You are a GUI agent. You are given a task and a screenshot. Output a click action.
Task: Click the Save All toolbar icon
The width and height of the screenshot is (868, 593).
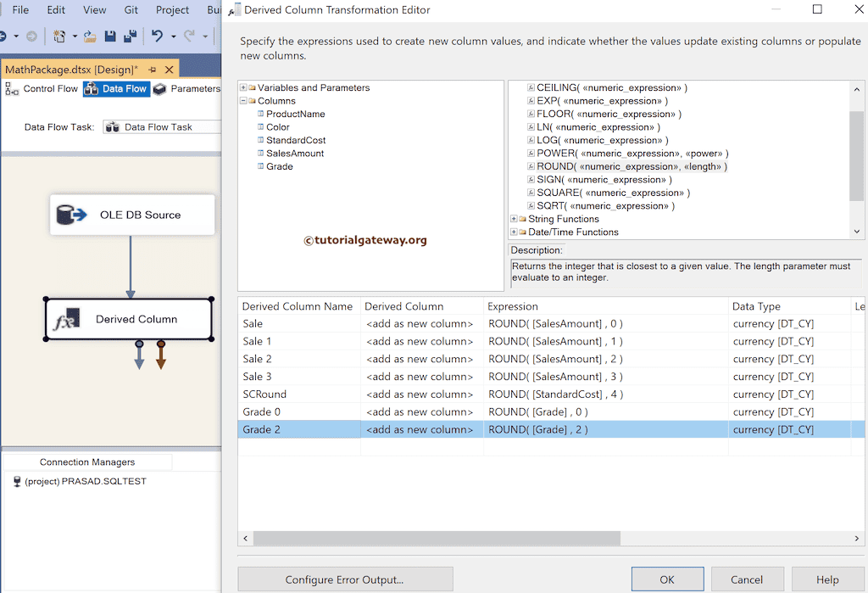click(130, 36)
